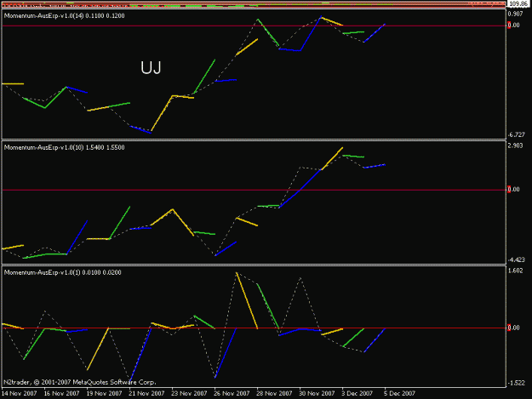The width and height of the screenshot is (532, 399).
Task: Click the Momentum-AusExp-v1.0(1) indicator label
Action: [62, 272]
